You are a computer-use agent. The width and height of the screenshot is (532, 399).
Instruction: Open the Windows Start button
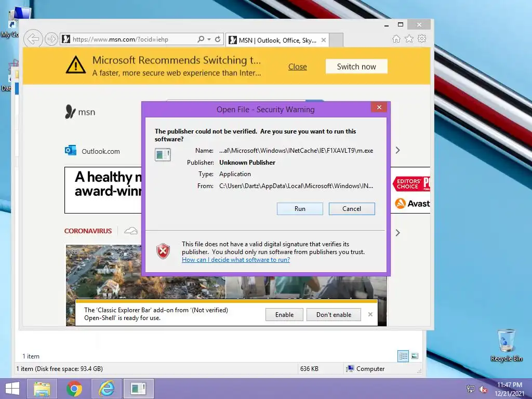pos(12,389)
